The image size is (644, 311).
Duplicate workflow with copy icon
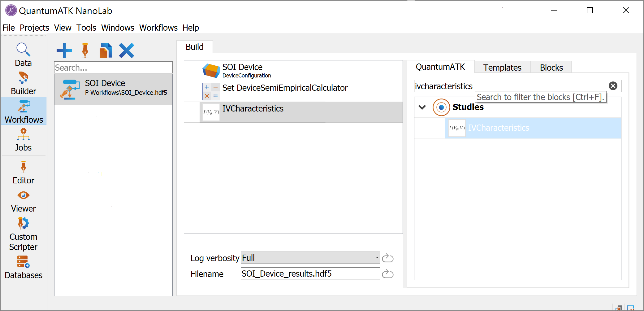[x=106, y=50]
